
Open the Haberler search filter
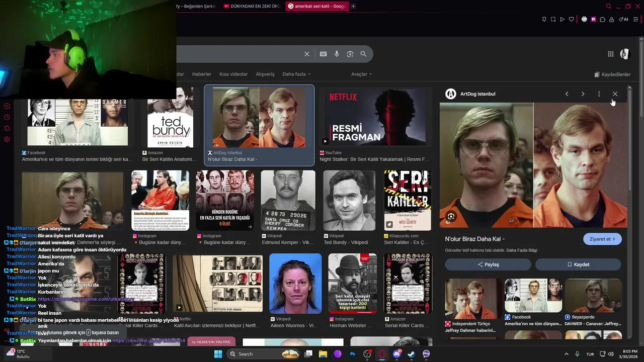click(x=202, y=74)
